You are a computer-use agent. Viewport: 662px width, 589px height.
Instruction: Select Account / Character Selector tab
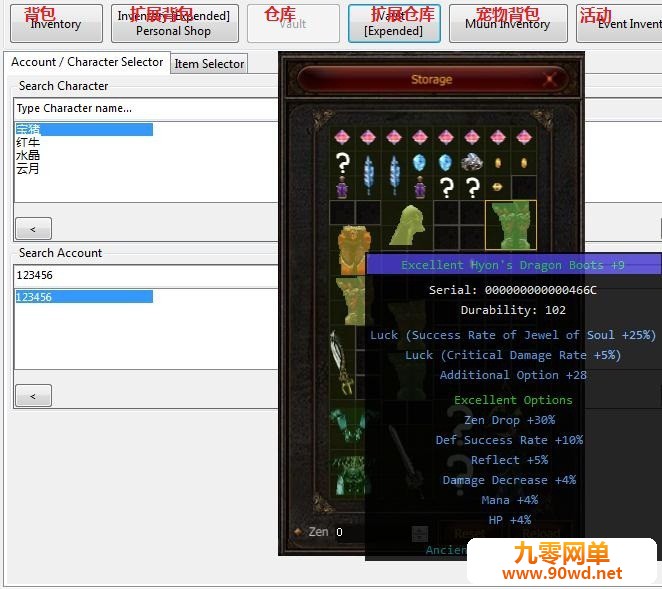coord(87,62)
